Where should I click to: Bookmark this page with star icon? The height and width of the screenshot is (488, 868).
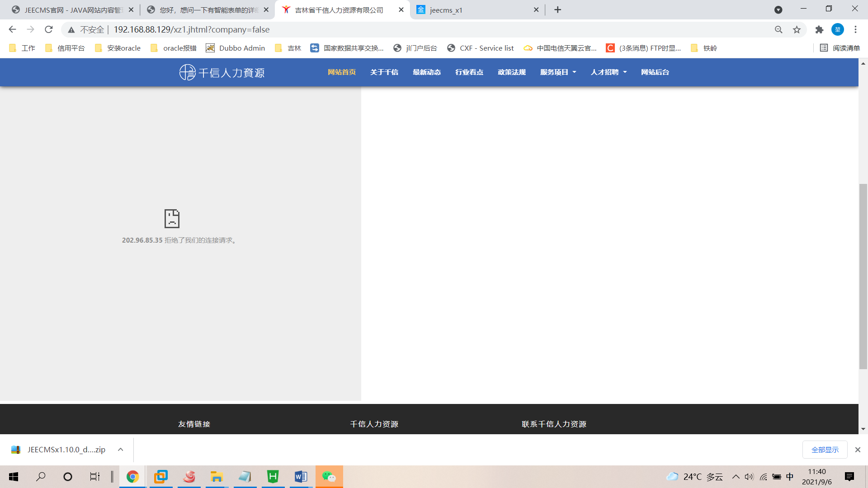pos(797,29)
